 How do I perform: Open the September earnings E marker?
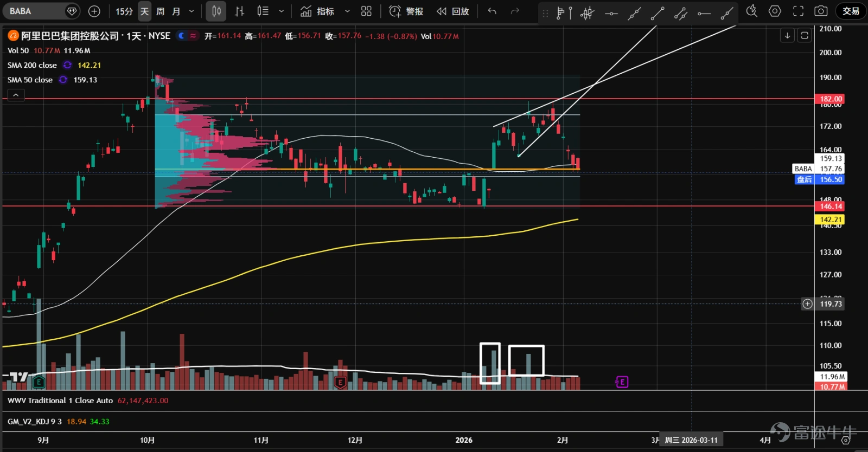tap(39, 382)
